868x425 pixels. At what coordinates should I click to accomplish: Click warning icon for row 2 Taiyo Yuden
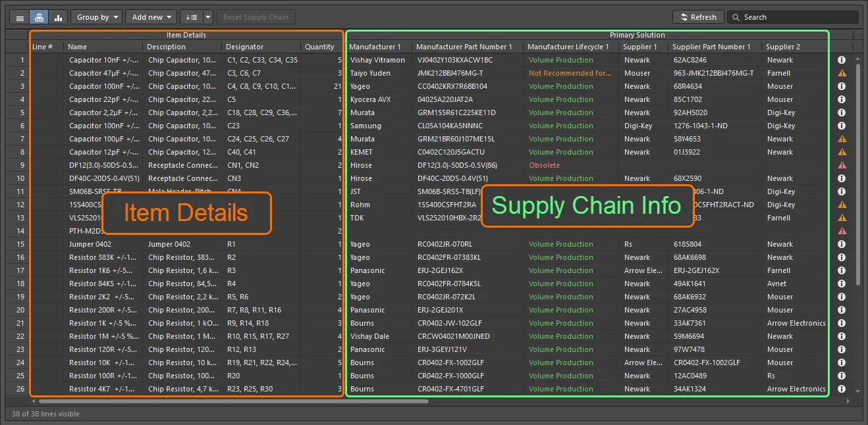[842, 73]
